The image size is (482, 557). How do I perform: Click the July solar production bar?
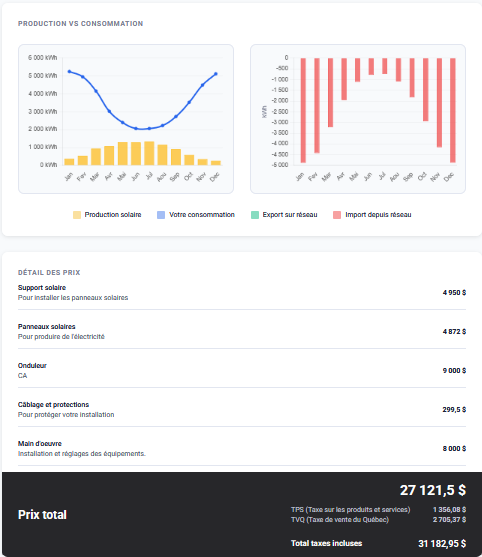(x=149, y=153)
